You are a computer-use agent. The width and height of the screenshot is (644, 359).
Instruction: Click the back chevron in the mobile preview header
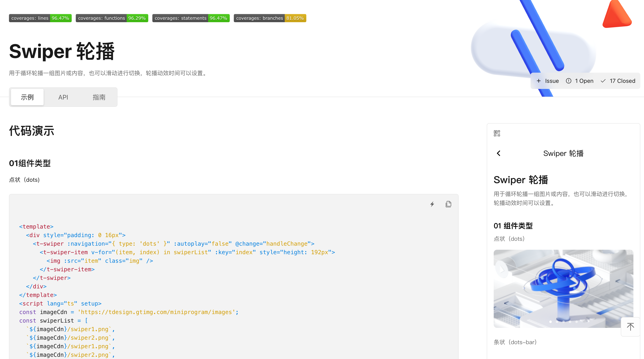pyautogui.click(x=499, y=153)
